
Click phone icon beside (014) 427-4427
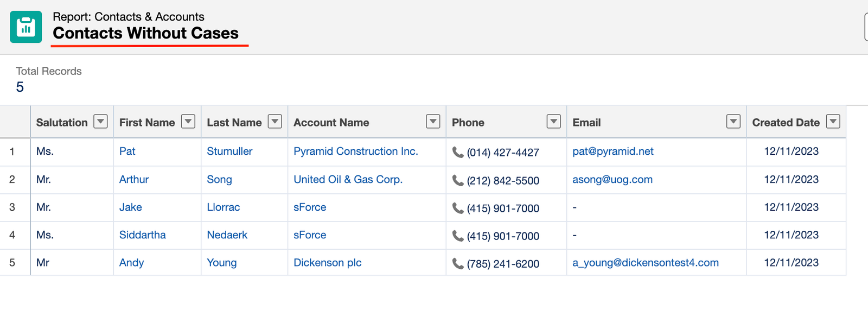coord(458,153)
